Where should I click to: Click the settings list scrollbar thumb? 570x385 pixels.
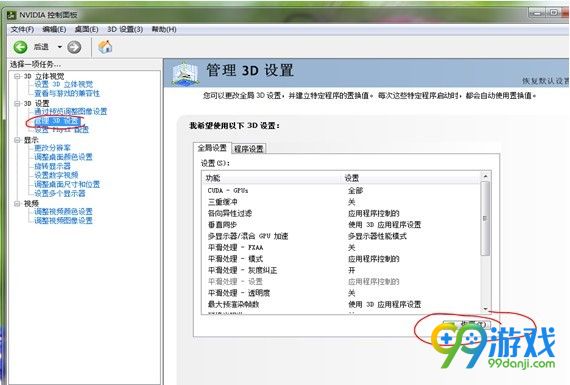[485, 218]
